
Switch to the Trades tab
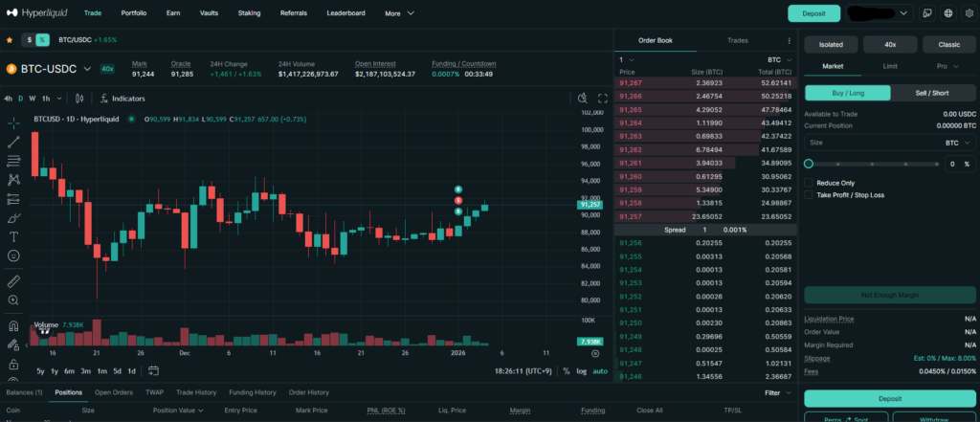(737, 40)
